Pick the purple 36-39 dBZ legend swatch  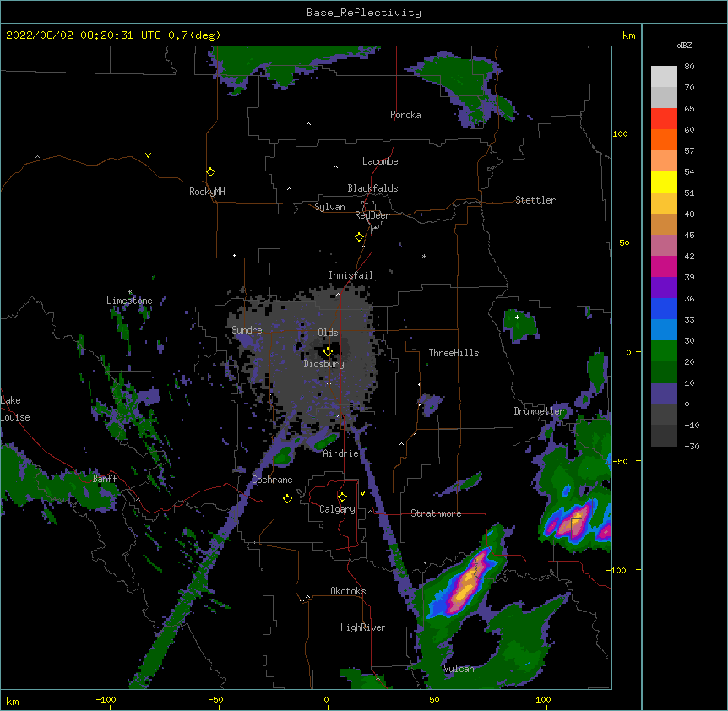point(664,288)
